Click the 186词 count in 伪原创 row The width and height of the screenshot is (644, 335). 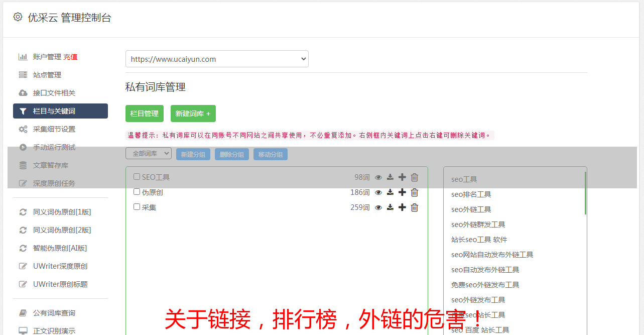(360, 192)
